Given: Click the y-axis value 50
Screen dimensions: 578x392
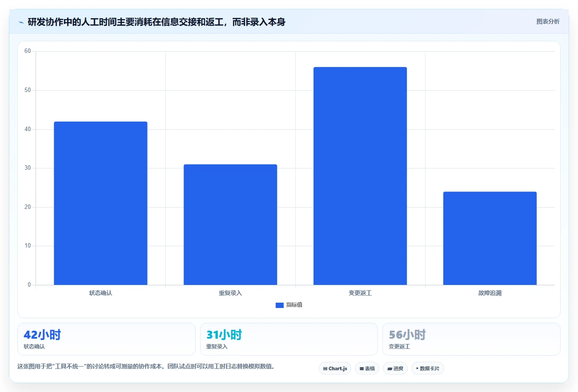Looking at the screenshot, I should pos(28,90).
